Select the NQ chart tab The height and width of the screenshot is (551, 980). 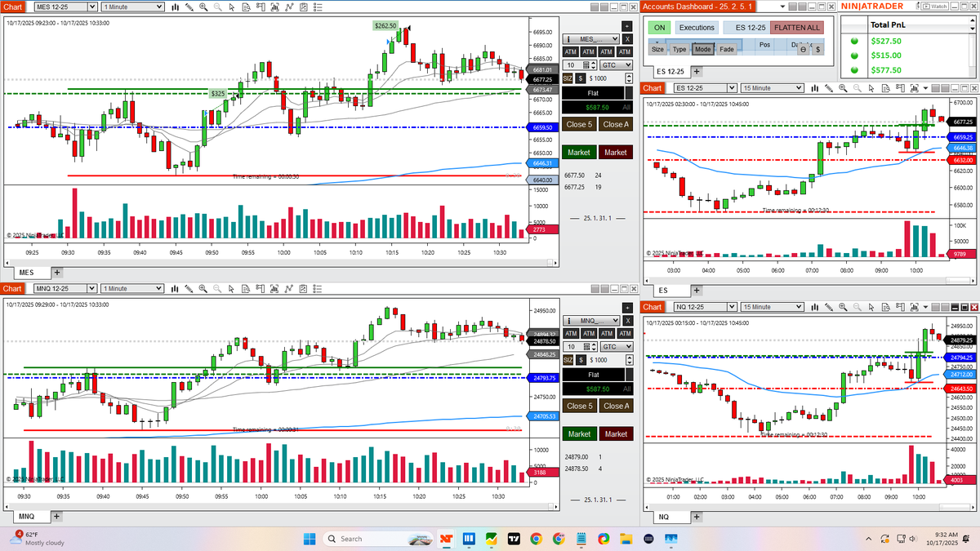pyautogui.click(x=663, y=517)
